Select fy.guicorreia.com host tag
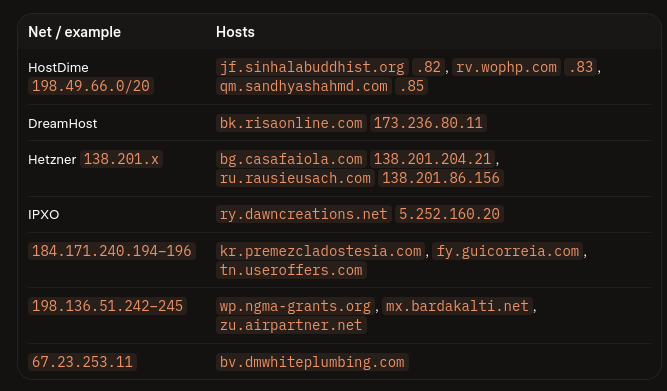This screenshot has width=667, height=391. click(x=508, y=251)
